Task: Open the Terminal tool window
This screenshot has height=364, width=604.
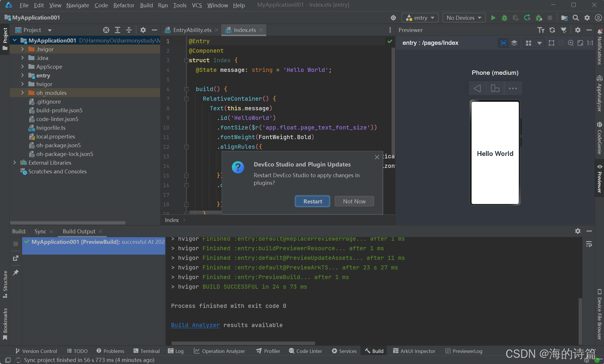Action: click(146, 351)
